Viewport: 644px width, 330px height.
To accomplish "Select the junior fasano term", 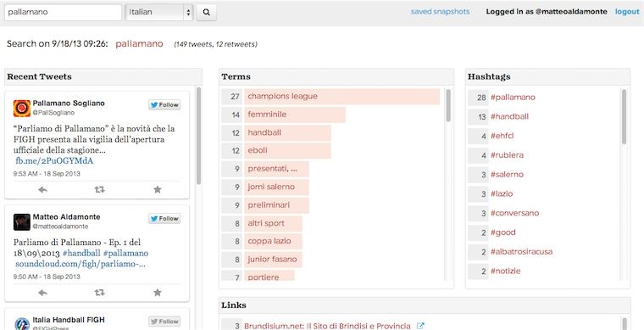I will click(273, 260).
